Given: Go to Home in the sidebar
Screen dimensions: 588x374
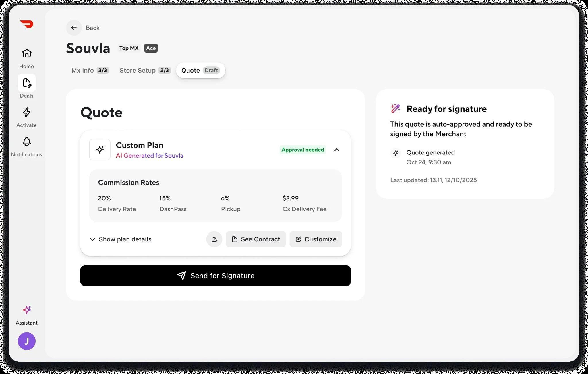Looking at the screenshot, I should tap(26, 59).
